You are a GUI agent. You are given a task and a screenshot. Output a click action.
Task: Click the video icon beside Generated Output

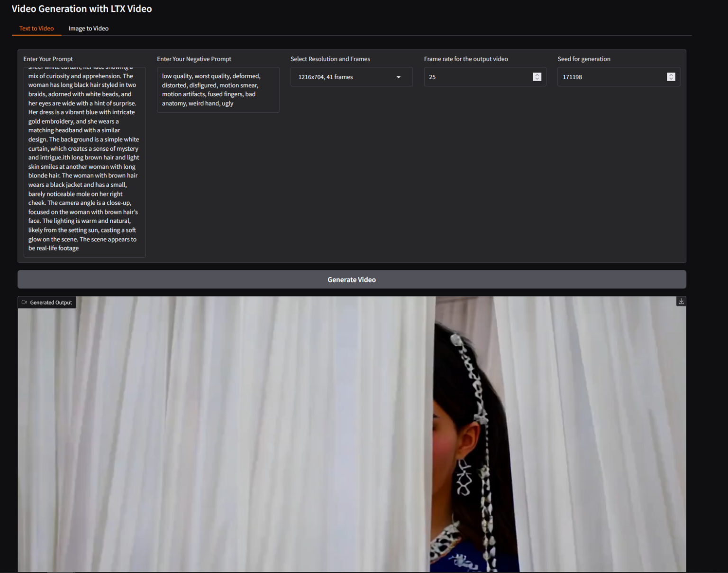click(24, 302)
